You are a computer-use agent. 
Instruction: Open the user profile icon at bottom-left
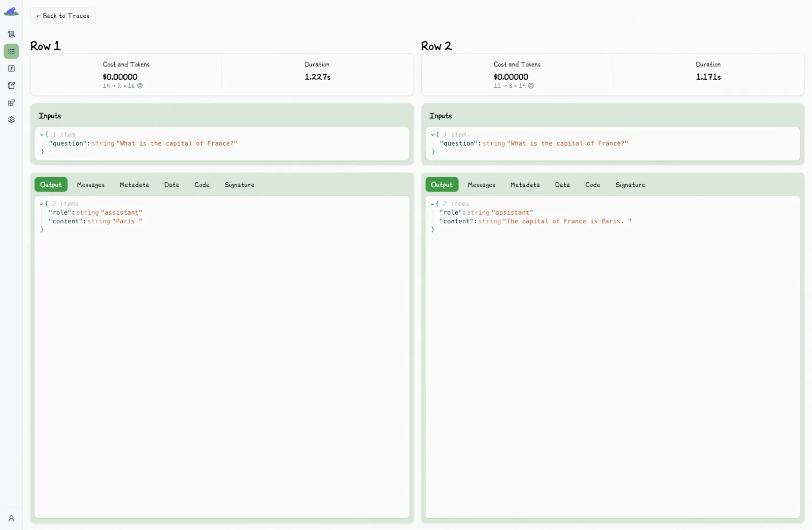[x=11, y=518]
